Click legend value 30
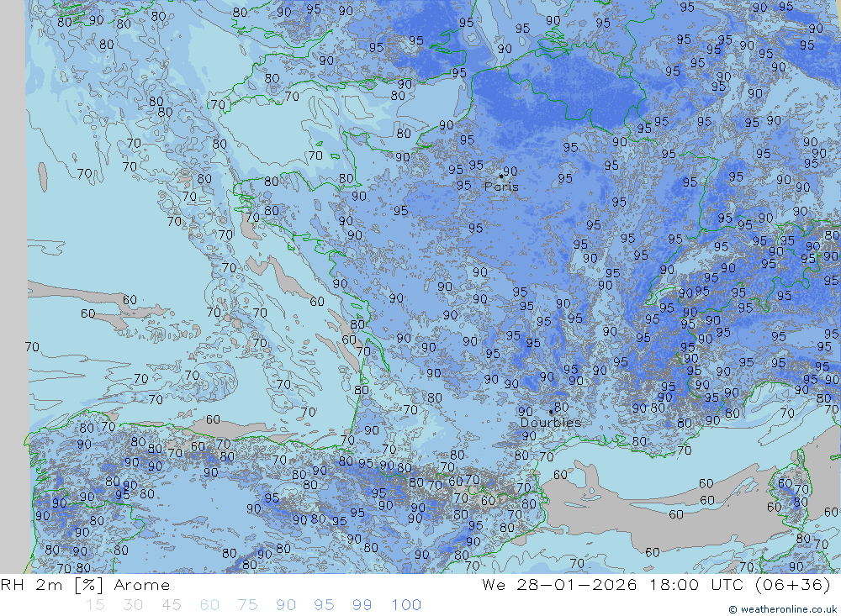The image size is (841, 616). click(x=133, y=605)
